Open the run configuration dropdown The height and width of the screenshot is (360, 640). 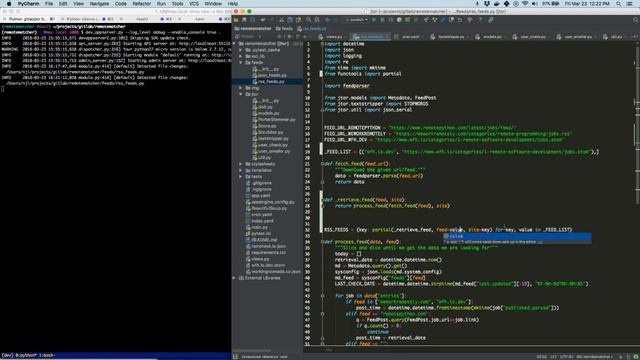(x=356, y=20)
